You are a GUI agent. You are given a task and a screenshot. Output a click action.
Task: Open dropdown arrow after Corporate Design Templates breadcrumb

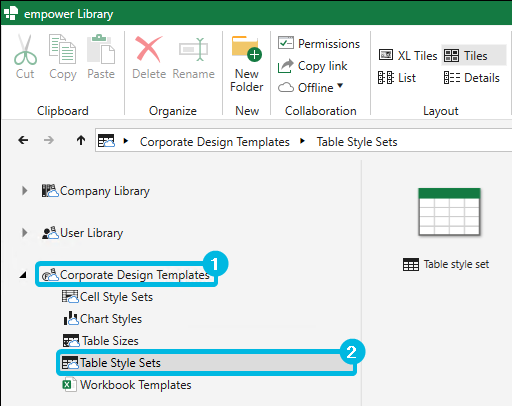(x=302, y=141)
